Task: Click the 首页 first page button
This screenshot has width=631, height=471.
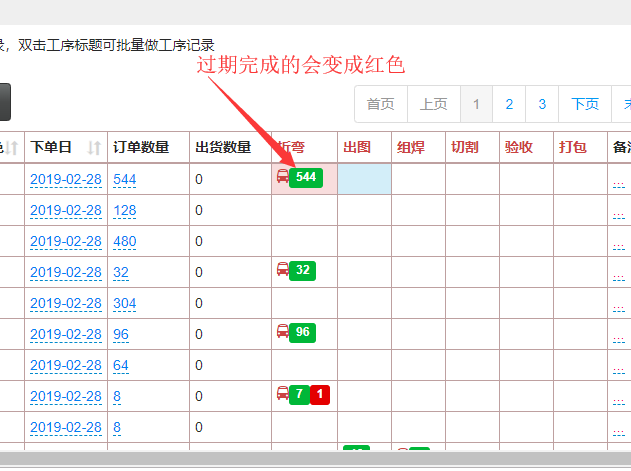Action: 380,104
